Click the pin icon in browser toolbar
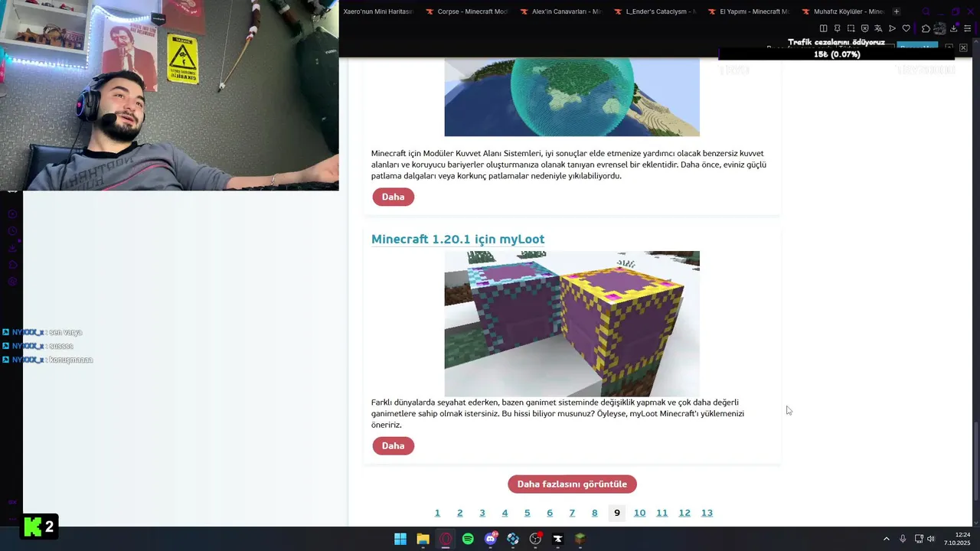This screenshot has width=980, height=551. coord(837,28)
